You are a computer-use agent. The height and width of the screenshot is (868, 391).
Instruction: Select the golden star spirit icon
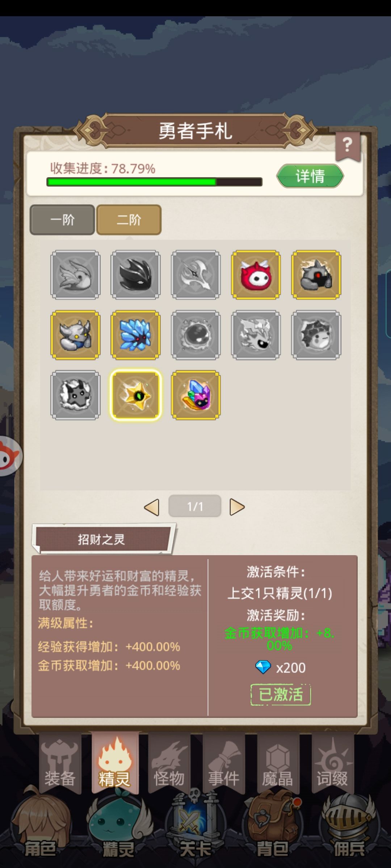[135, 395]
